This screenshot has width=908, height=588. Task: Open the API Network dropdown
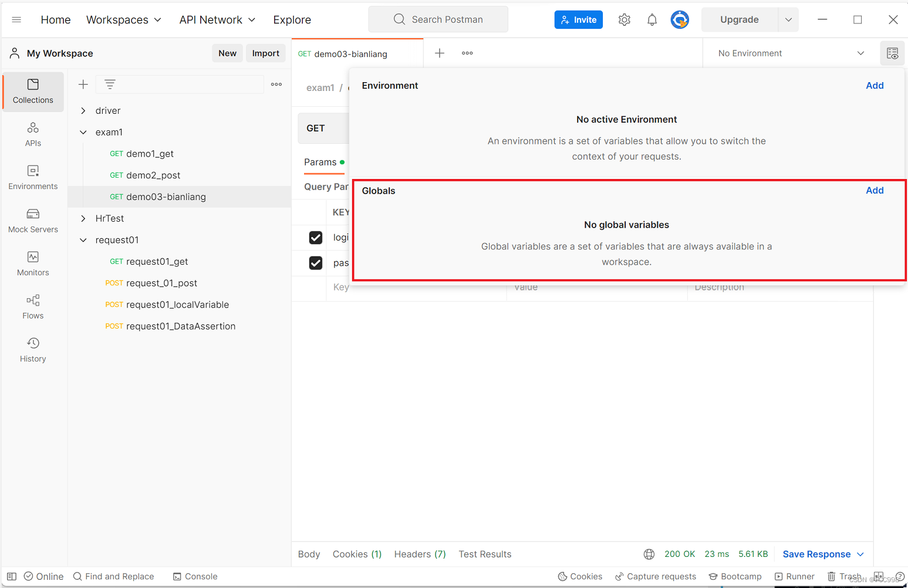point(217,20)
